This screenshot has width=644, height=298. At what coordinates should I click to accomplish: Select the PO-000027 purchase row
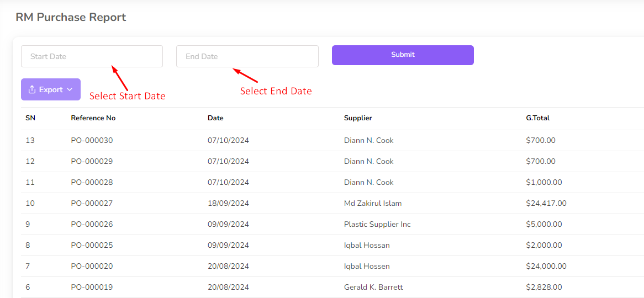(x=92, y=204)
